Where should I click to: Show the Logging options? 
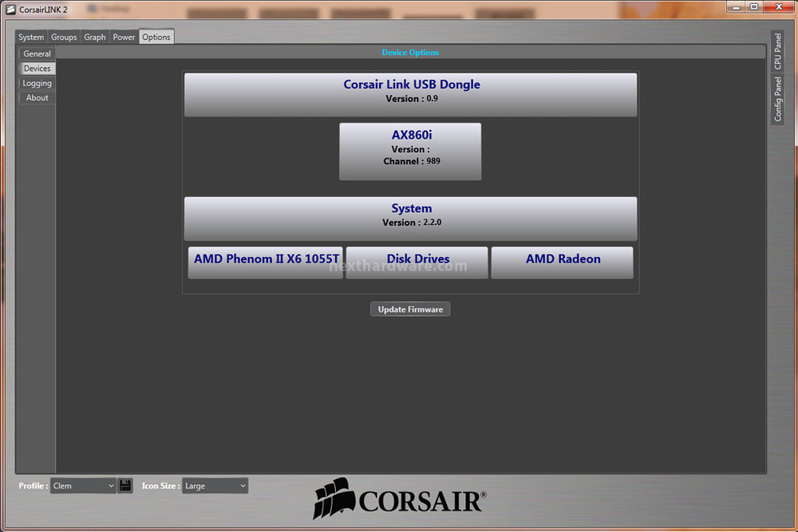point(38,83)
